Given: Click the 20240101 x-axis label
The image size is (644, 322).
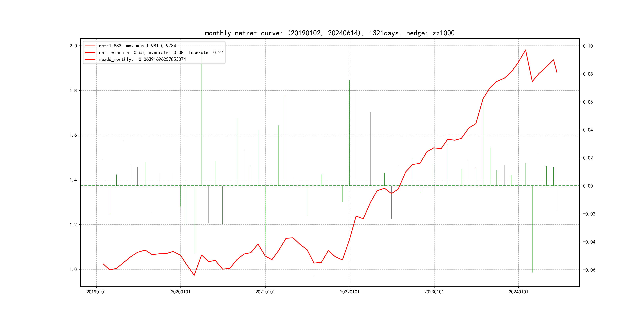Looking at the screenshot, I should 518,292.
